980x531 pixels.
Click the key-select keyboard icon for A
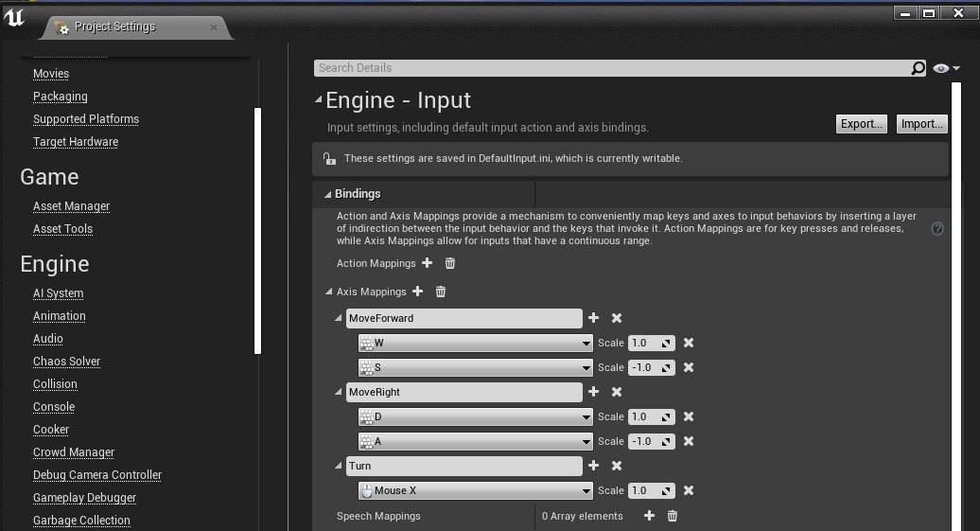tap(367, 441)
